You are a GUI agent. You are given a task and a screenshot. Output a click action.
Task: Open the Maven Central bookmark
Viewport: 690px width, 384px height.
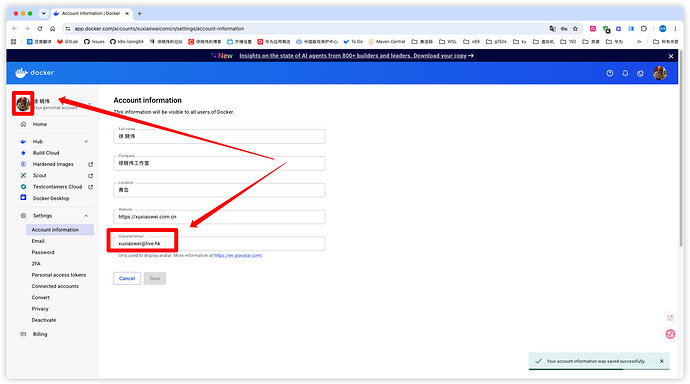pos(387,42)
